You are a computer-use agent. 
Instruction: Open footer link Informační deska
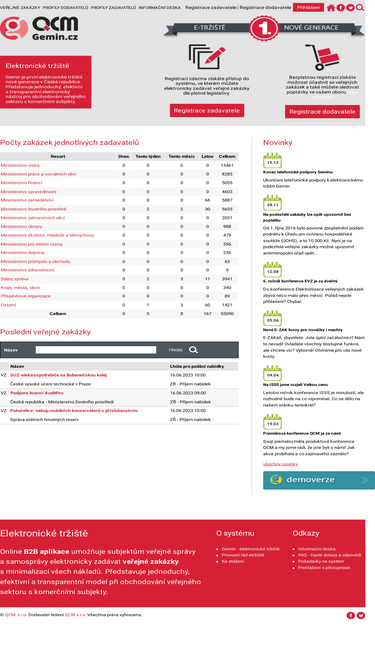pos(316,549)
